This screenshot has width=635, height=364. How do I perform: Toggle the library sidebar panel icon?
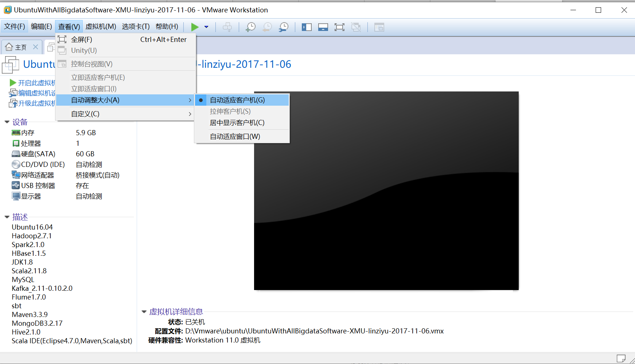(307, 27)
